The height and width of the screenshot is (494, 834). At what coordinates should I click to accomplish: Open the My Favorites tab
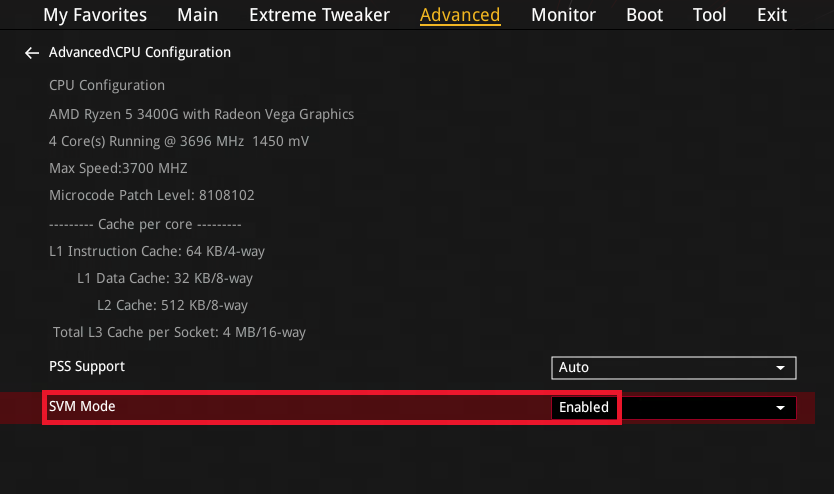point(95,15)
